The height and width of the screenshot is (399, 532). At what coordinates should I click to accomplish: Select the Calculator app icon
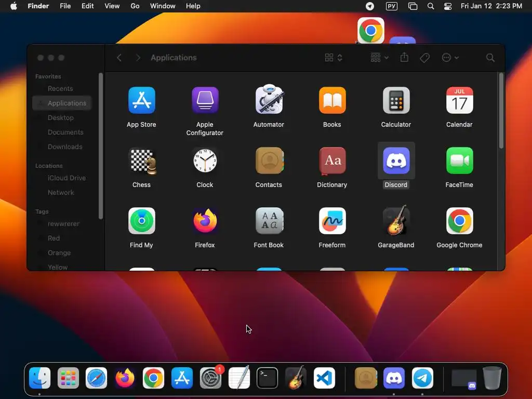(396, 100)
